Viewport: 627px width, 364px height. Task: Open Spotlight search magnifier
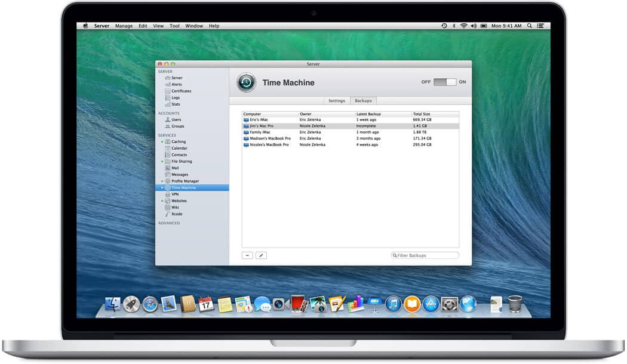point(530,26)
